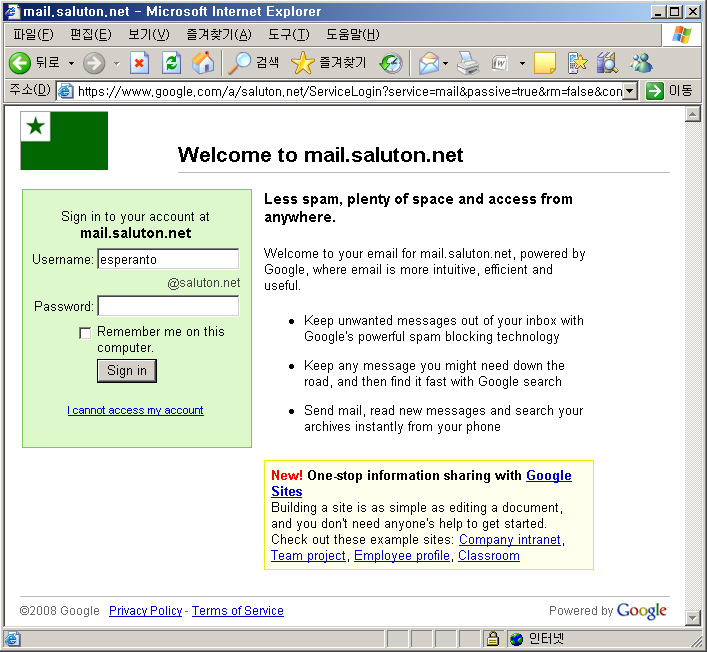Open I cannot access my account link
707x652 pixels.
click(135, 410)
